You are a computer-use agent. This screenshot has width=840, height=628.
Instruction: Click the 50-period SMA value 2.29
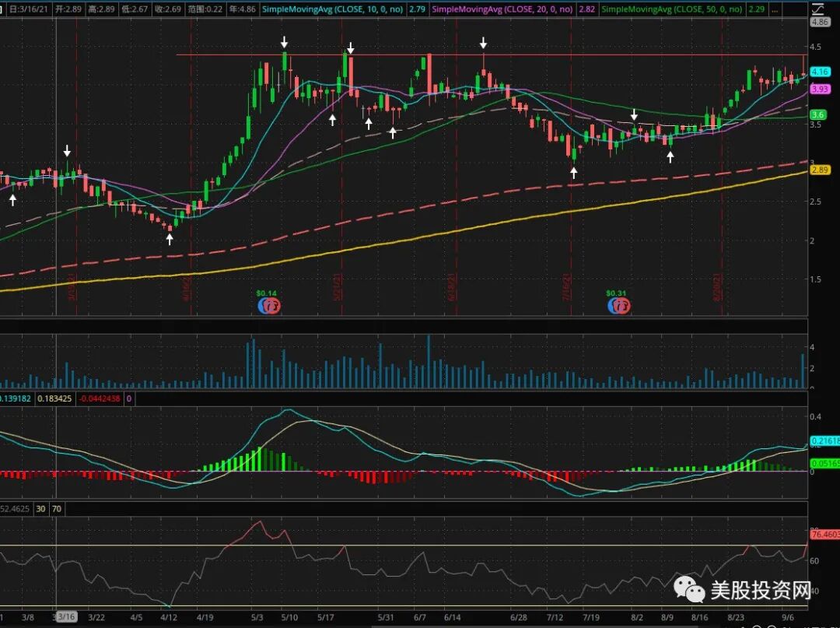coord(757,9)
